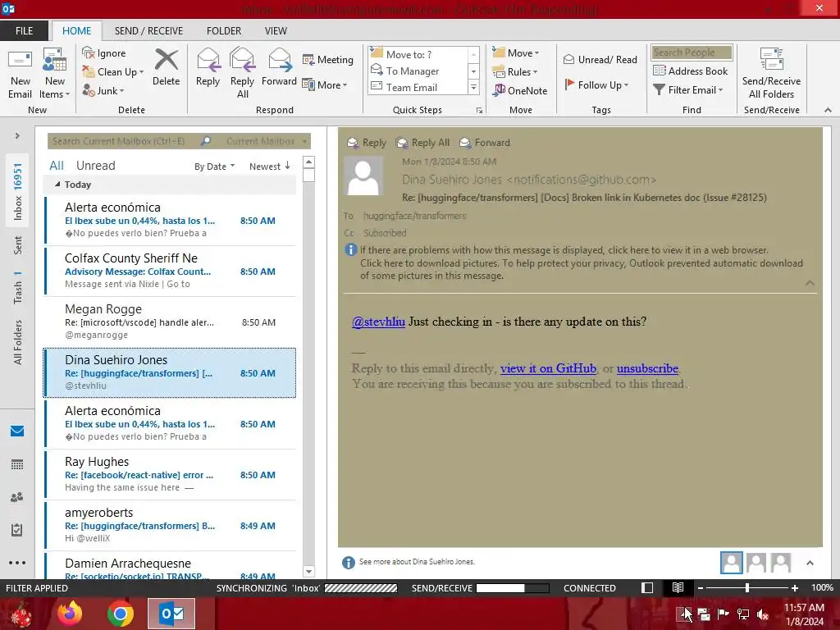This screenshot has height=630, width=840.
Task: Switch to the SEND / RECEIVE tab
Action: pos(148,30)
